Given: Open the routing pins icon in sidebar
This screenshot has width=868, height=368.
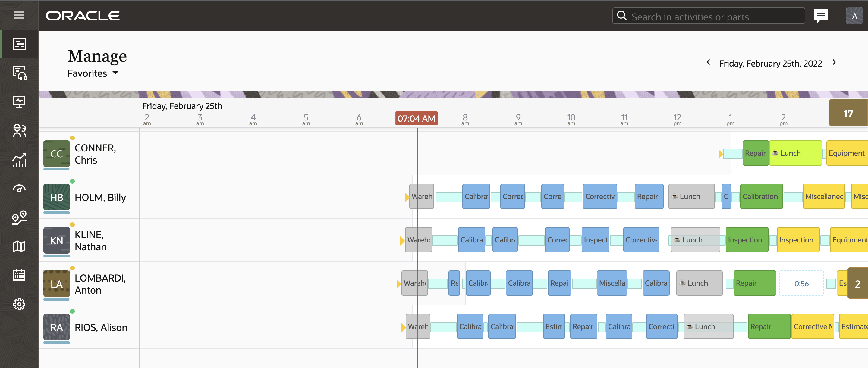Looking at the screenshot, I should click(x=19, y=217).
